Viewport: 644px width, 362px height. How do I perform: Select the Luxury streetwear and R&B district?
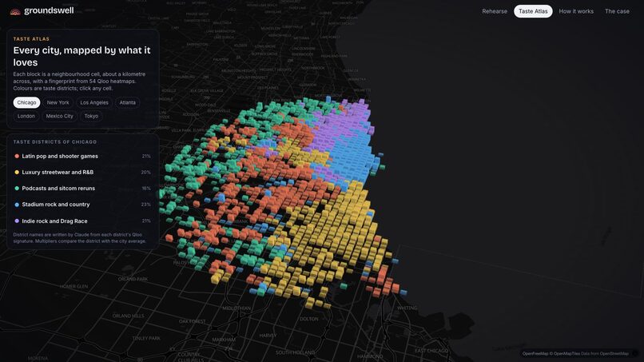click(x=82, y=172)
